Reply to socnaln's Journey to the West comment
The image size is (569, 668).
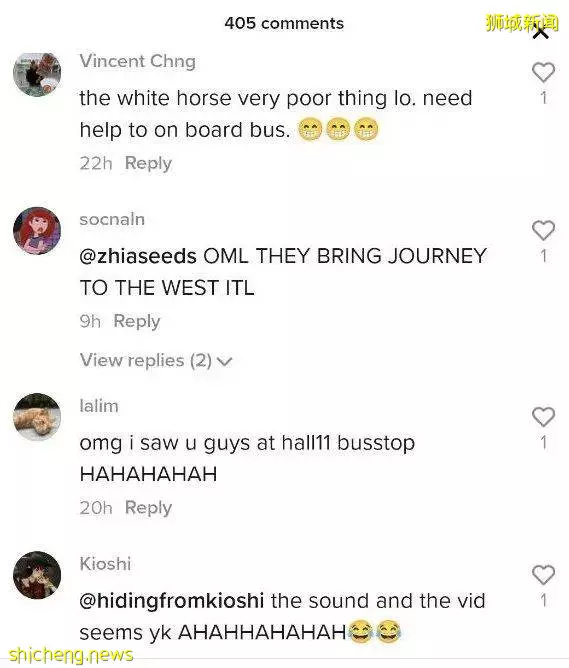click(x=137, y=321)
